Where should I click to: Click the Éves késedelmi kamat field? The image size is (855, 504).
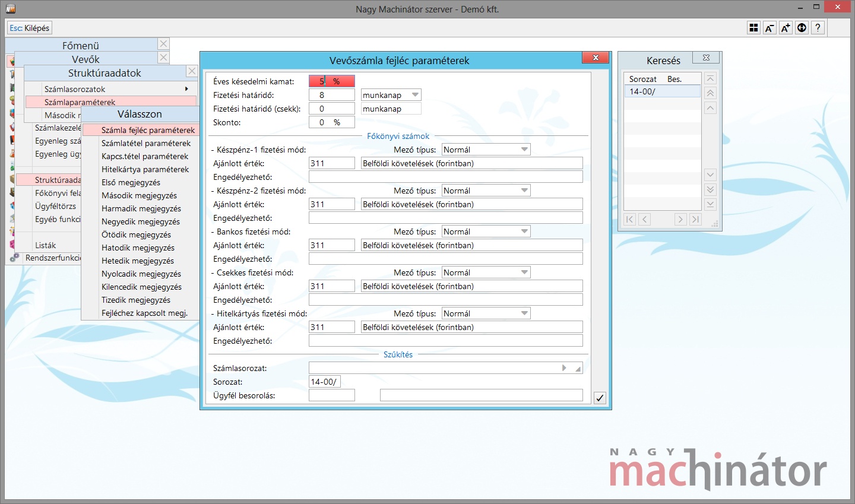pos(332,81)
